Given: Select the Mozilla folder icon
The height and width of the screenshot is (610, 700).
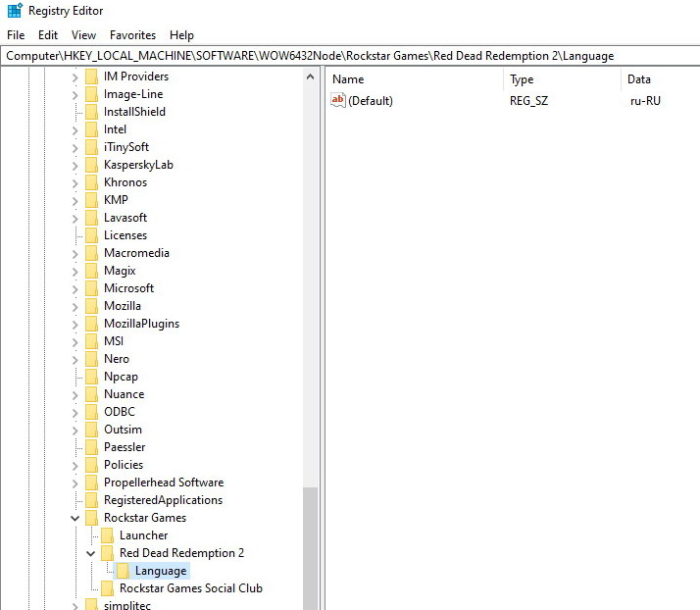Looking at the screenshot, I should (91, 306).
